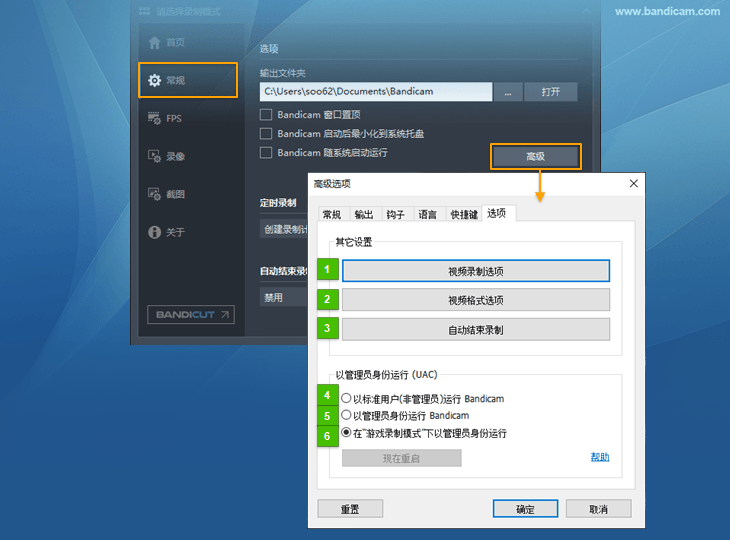The image size is (730, 540).
Task: Switch to the 语言 tab
Action: pyautogui.click(x=427, y=214)
